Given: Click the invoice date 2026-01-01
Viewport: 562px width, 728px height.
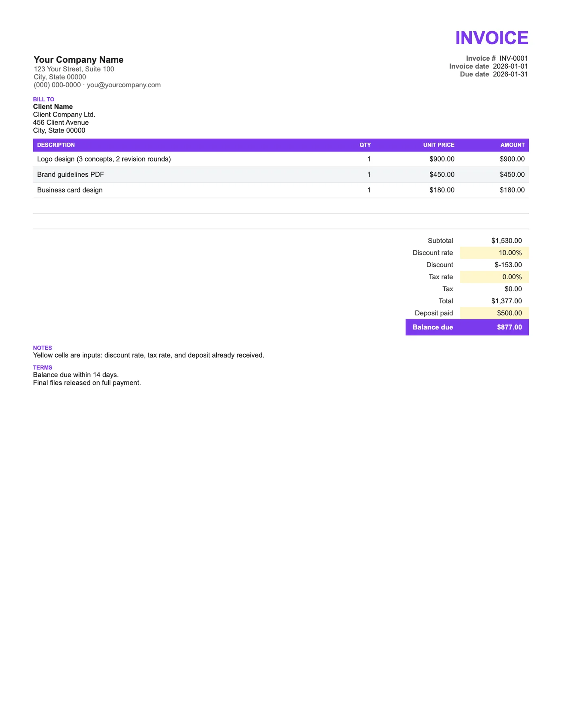Looking at the screenshot, I should click(510, 66).
